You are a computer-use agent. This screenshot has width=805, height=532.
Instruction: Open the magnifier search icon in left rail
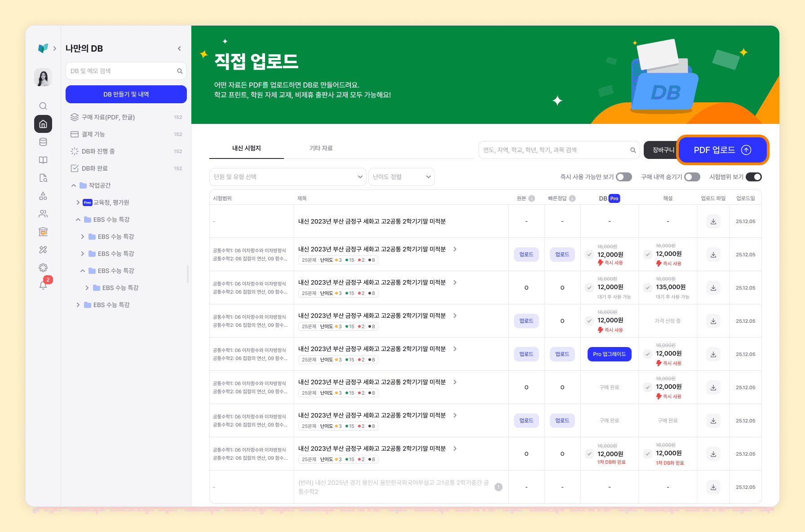point(43,106)
